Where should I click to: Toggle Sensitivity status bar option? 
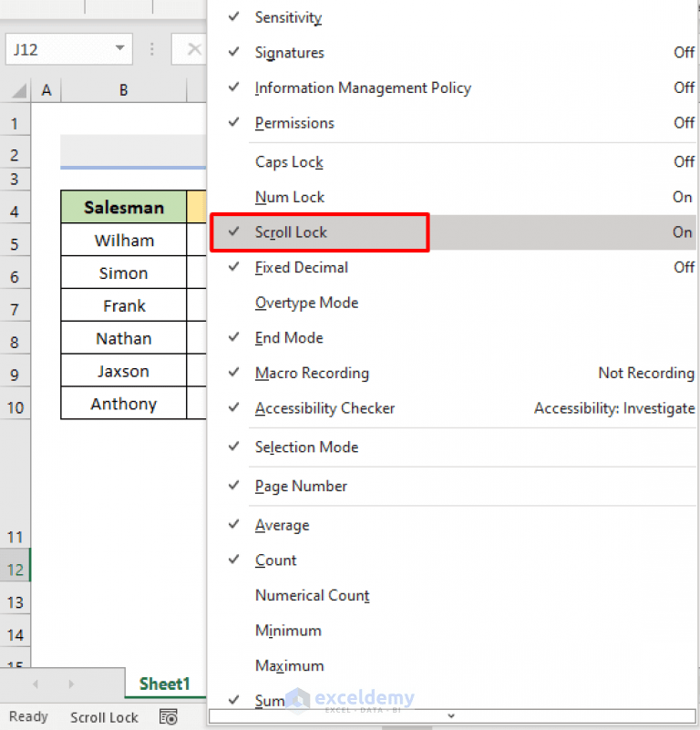click(x=452, y=17)
